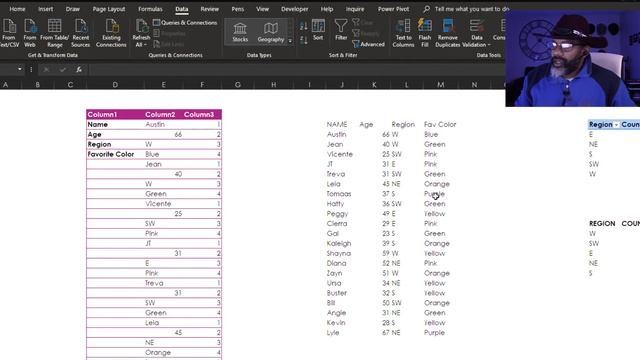Show the Queries & Connections pane

coord(185,22)
